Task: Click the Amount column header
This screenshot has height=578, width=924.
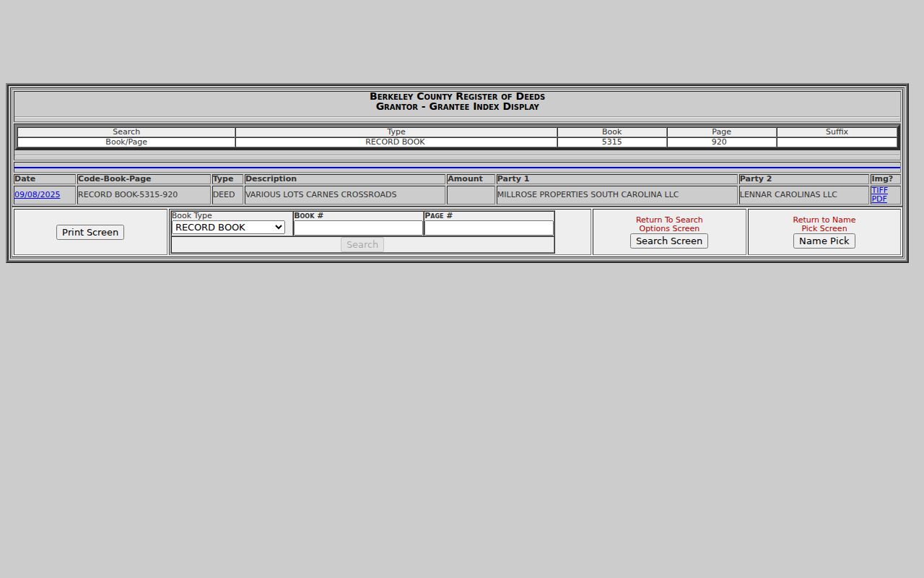Action: click(x=471, y=179)
